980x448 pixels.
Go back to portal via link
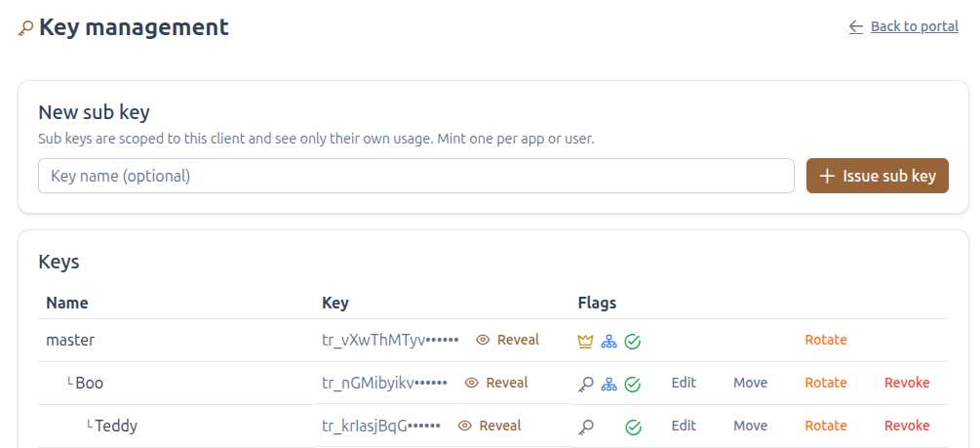(x=903, y=26)
